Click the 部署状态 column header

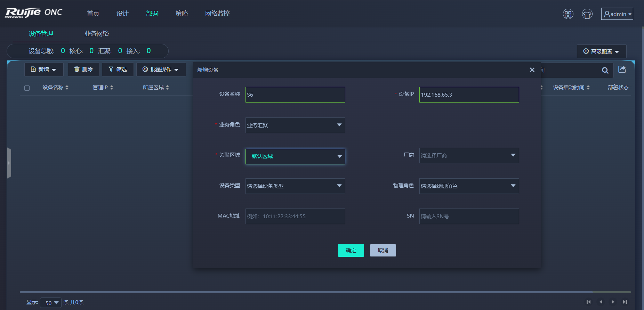pos(618,88)
